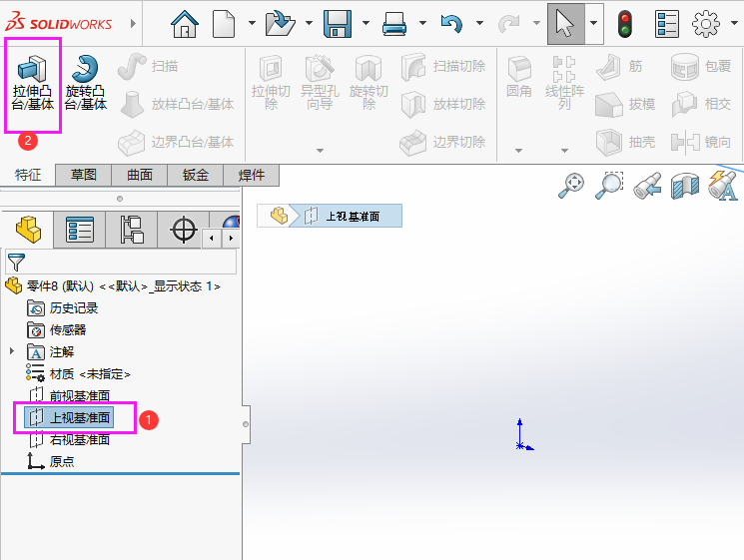Click the Revolved Cut (旋转切除) tool

tap(369, 84)
